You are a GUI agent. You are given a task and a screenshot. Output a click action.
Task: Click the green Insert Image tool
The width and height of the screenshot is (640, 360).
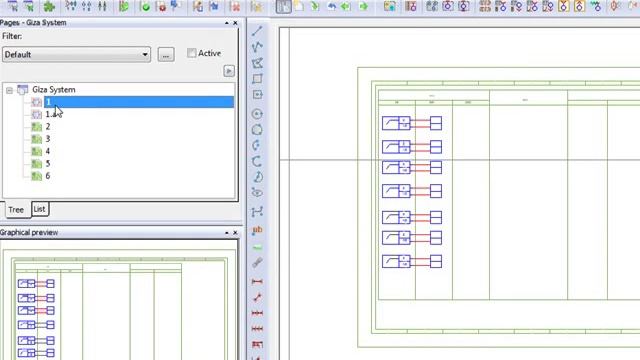(x=257, y=247)
